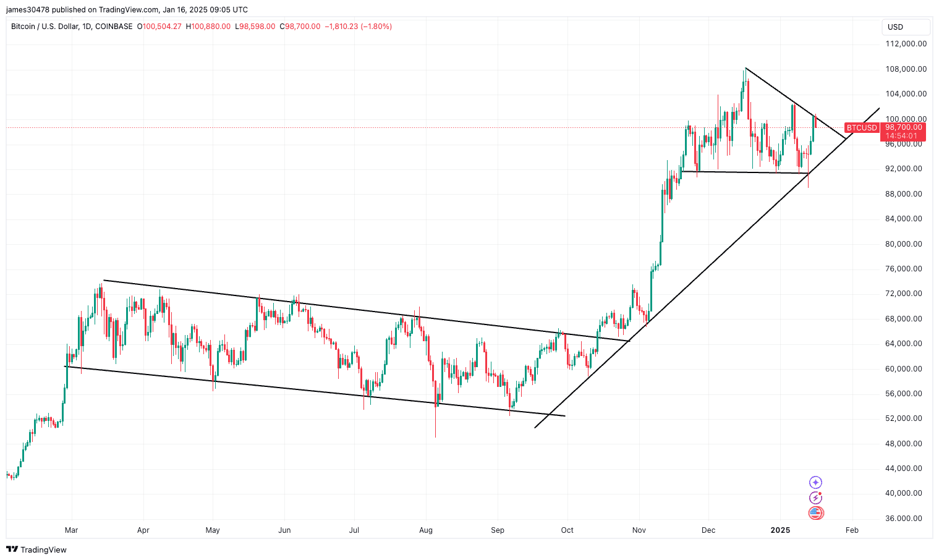The width and height of the screenshot is (939, 560).
Task: Click the Nov label on time axis
Action: tap(639, 530)
